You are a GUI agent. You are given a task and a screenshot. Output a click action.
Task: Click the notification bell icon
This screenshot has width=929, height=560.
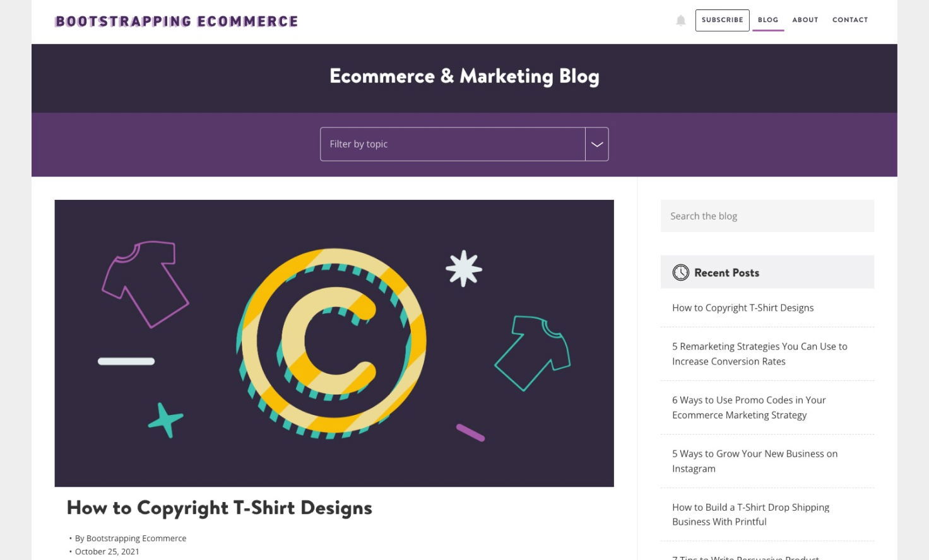680,20
